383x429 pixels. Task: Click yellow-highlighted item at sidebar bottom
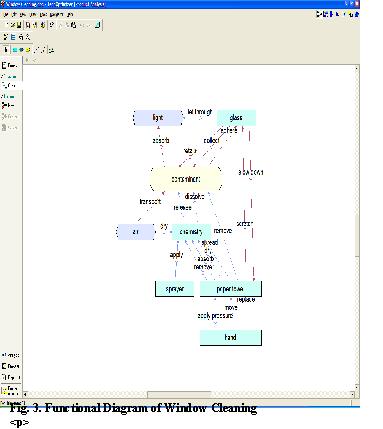pos(9,390)
